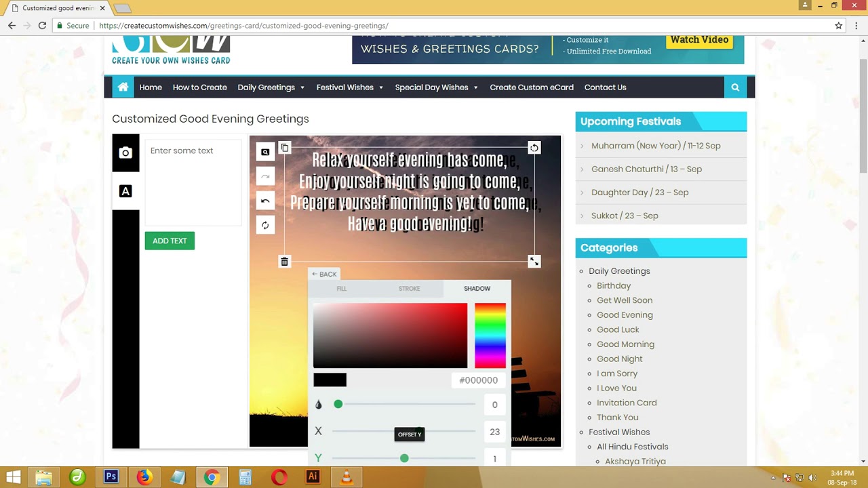Click the Windows Start button
The width and height of the screenshot is (868, 488).
coord(13,477)
